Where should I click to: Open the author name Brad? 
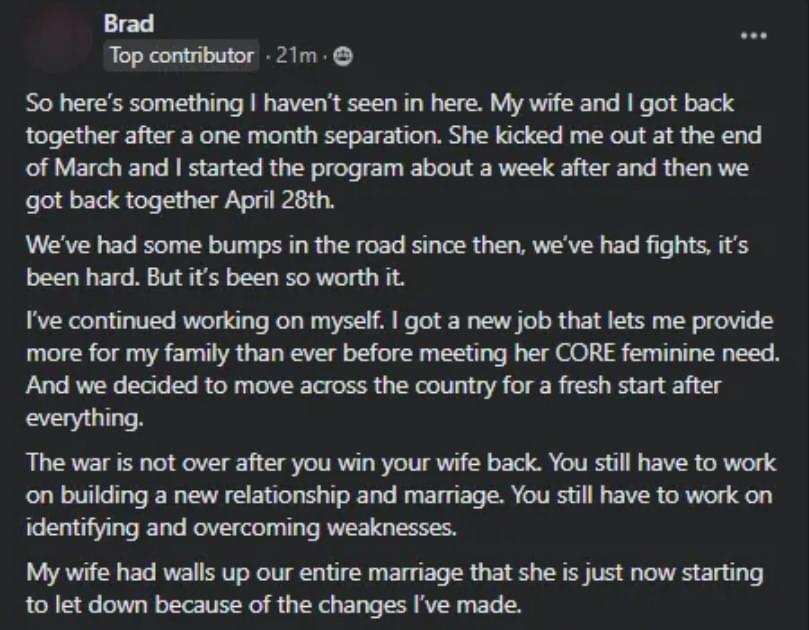pyautogui.click(x=128, y=23)
